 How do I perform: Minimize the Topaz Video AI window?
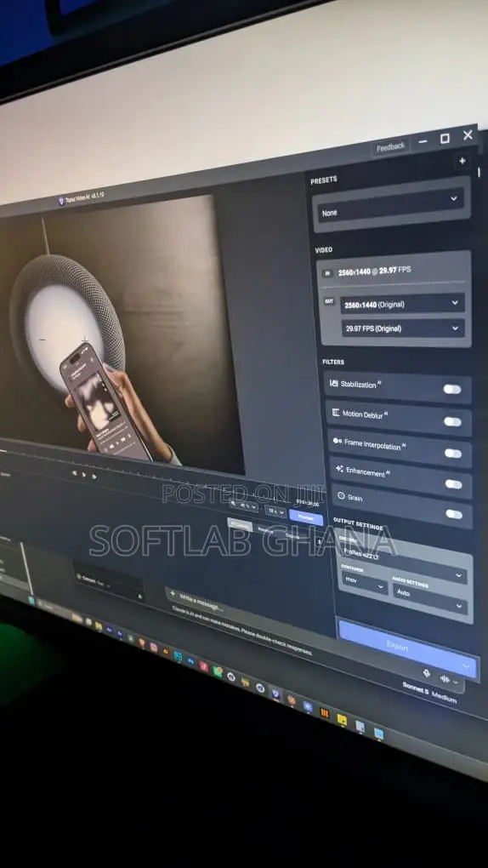[x=423, y=142]
